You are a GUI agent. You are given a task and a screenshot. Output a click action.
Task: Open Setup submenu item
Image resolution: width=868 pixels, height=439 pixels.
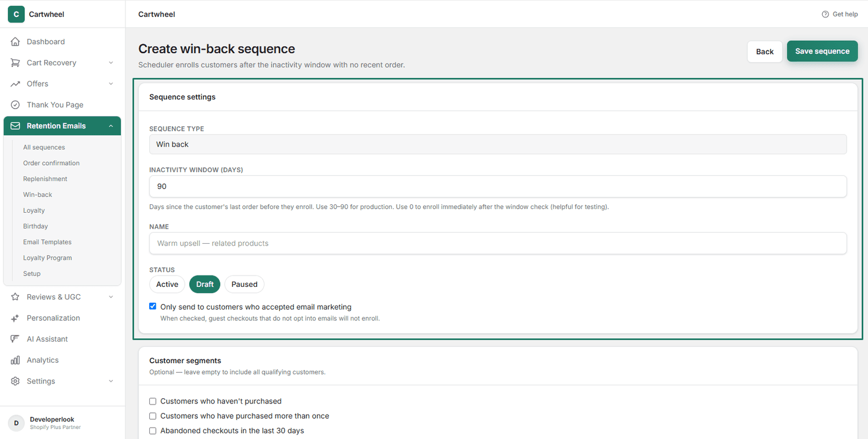(x=32, y=274)
